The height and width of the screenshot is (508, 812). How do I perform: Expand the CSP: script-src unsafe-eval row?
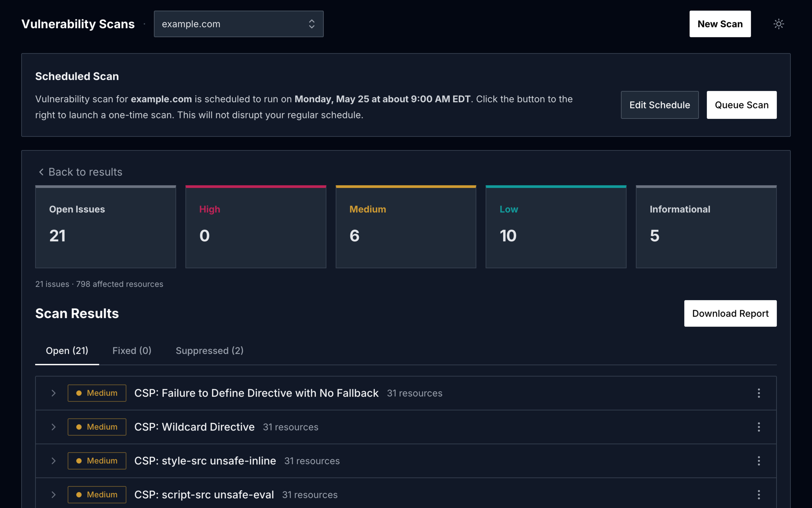click(53, 494)
